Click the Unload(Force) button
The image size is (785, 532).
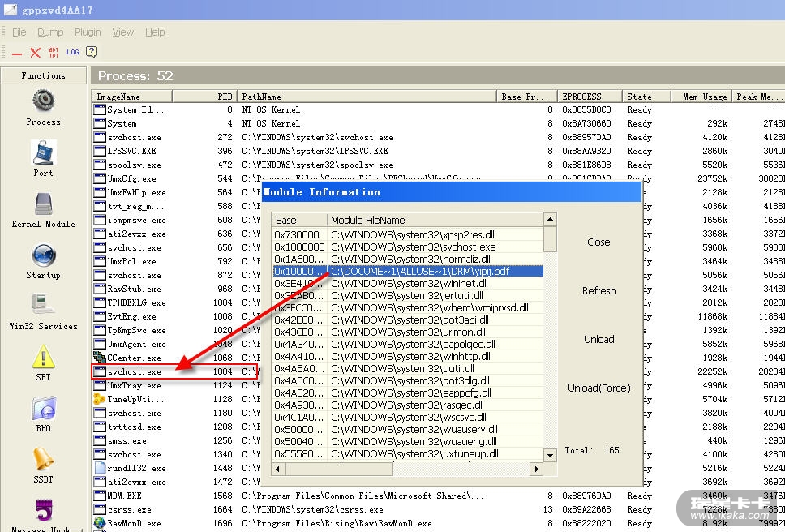coord(598,388)
